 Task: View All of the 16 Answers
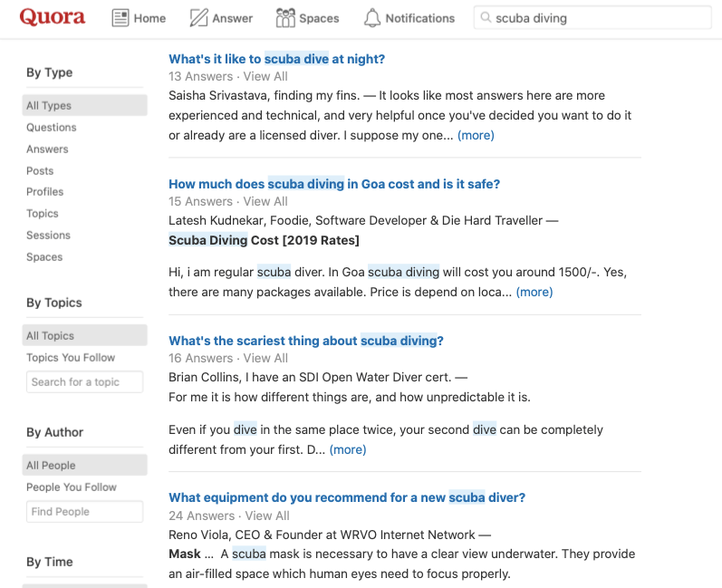265,358
